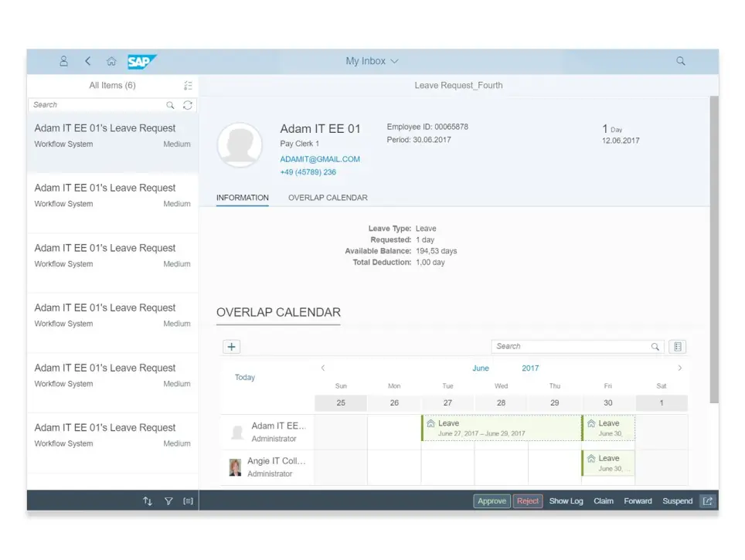Image resolution: width=745 pixels, height=560 pixels.
Task: Forward the leave request
Action: coord(638,501)
